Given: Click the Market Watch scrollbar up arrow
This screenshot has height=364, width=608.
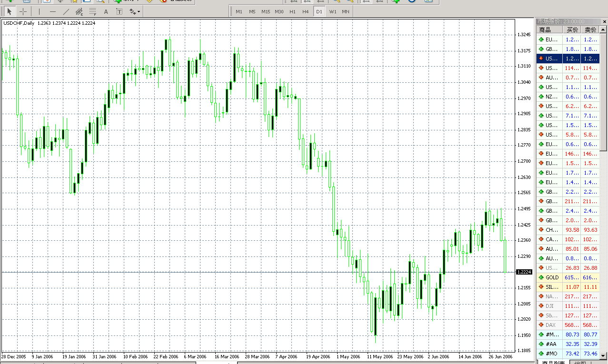Looking at the screenshot, I should (604, 30).
